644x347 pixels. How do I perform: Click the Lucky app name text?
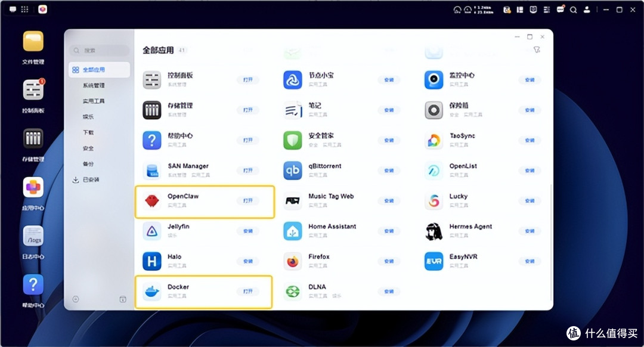coord(459,196)
